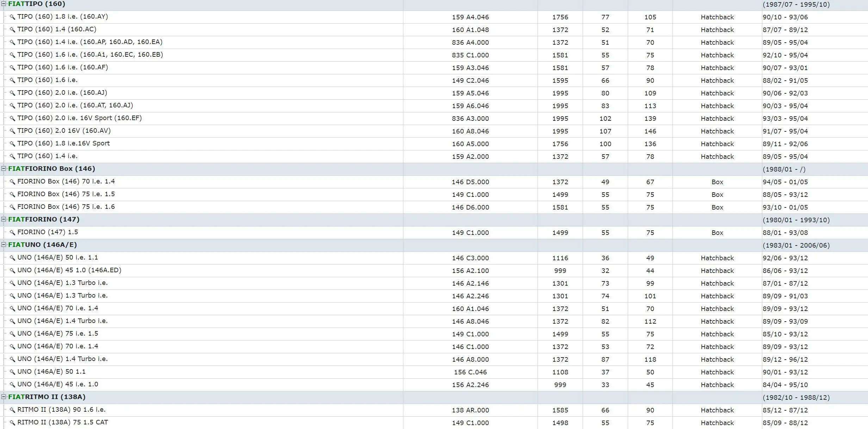Click magnifier icon for TIPO 2.0 i.e. (160.AT, 160.AJ)
This screenshot has width=868, height=429.
pos(12,106)
